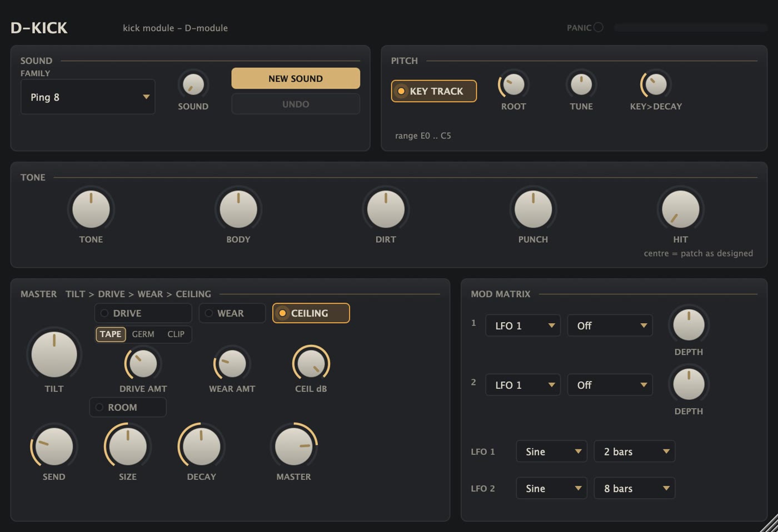
Task: Click the BODY knob
Action: tap(238, 209)
